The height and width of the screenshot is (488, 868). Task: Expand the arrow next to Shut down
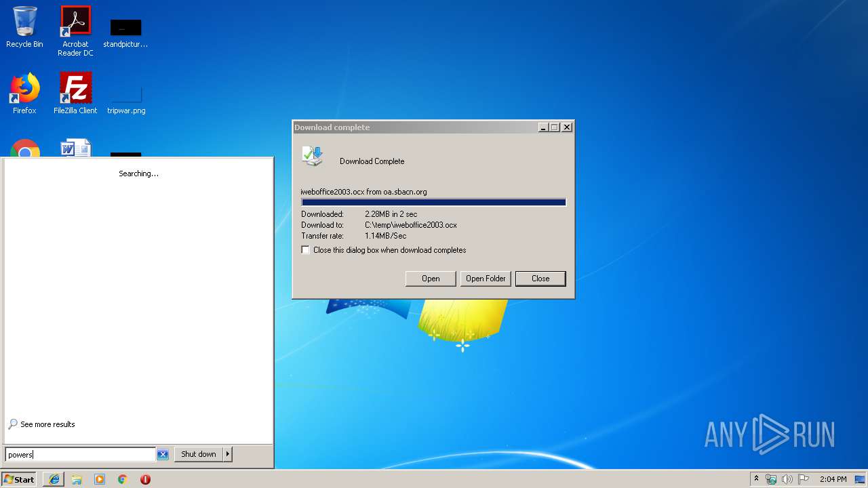pyautogui.click(x=228, y=454)
